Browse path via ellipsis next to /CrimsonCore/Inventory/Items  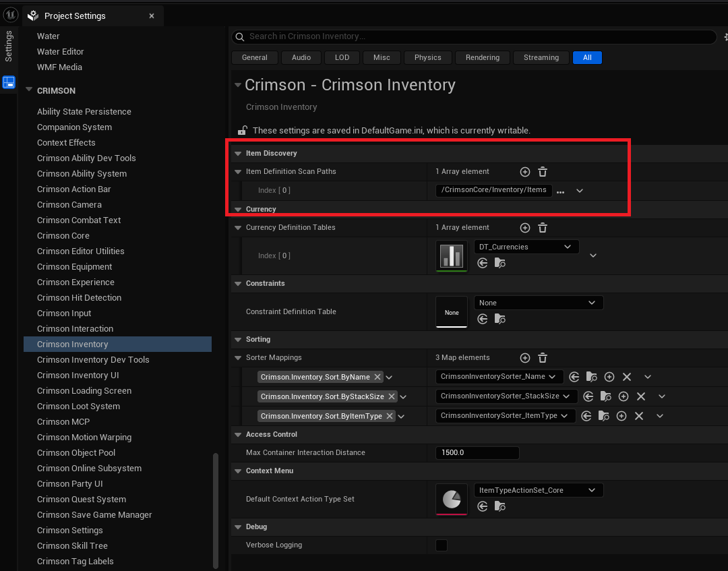(560, 191)
